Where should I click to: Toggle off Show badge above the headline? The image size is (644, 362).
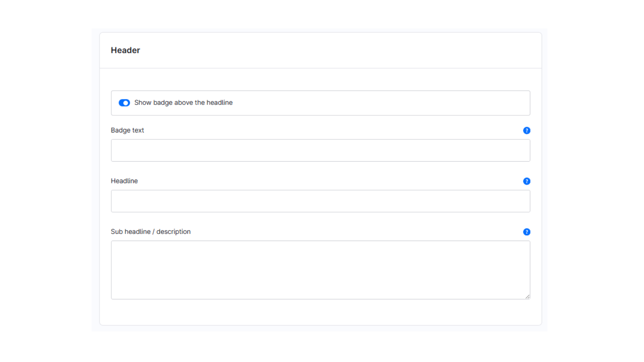pos(124,103)
